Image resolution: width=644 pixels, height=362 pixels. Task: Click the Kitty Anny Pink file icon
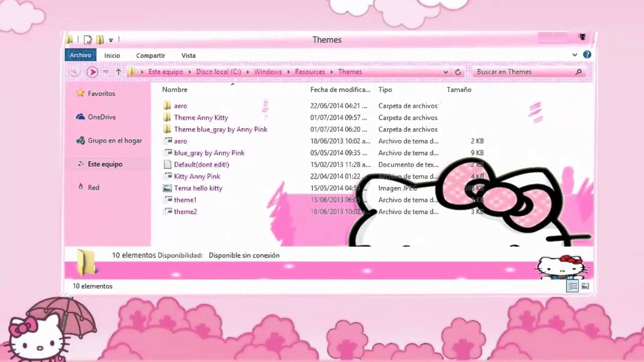[x=167, y=176]
